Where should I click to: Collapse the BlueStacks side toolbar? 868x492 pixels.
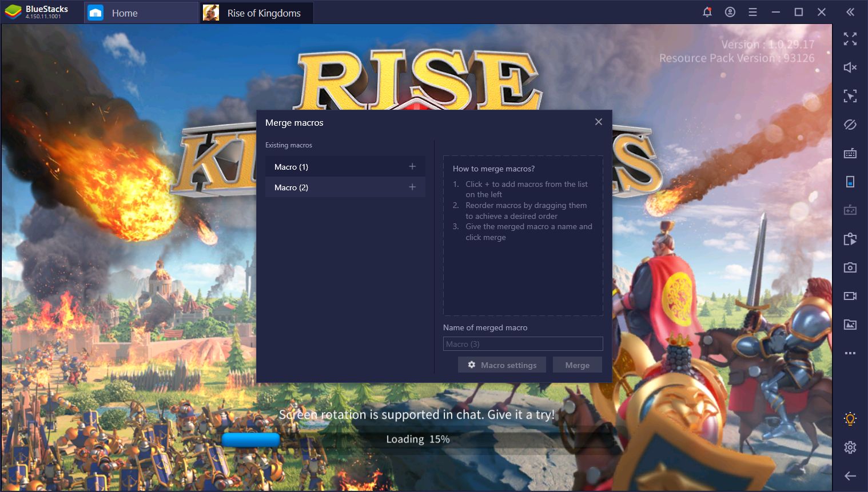tap(850, 12)
